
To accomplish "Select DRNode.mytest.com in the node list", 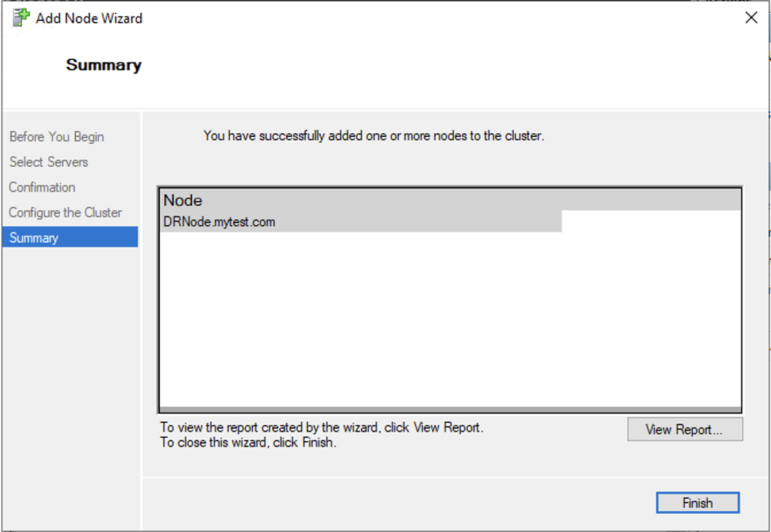I will coord(218,221).
